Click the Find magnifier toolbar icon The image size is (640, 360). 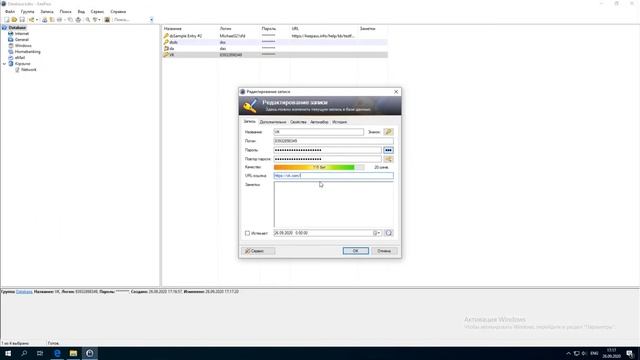(87, 20)
